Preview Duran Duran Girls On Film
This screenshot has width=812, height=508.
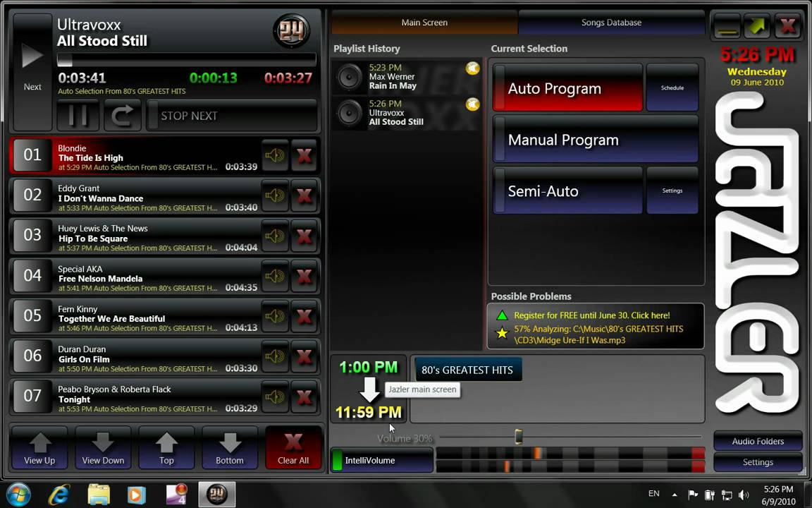pos(275,356)
